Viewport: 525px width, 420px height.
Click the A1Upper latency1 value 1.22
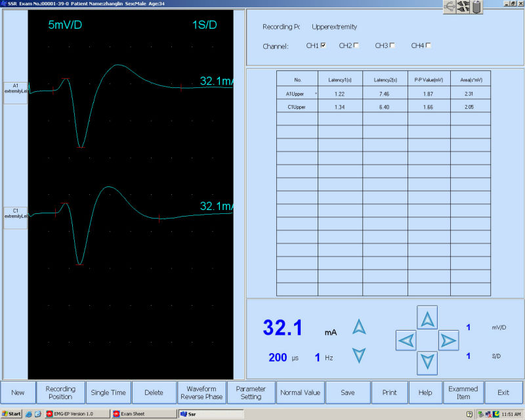(339, 94)
